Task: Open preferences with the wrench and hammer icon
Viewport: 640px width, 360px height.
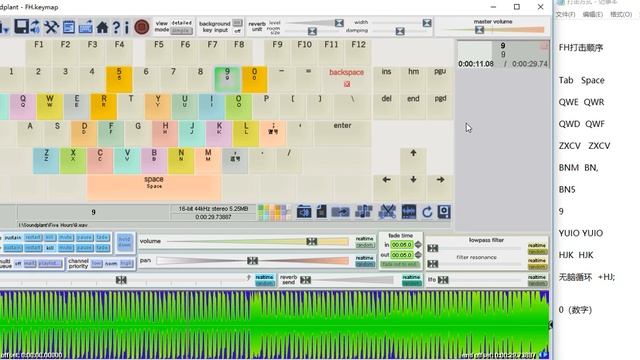Action: [x=51, y=27]
